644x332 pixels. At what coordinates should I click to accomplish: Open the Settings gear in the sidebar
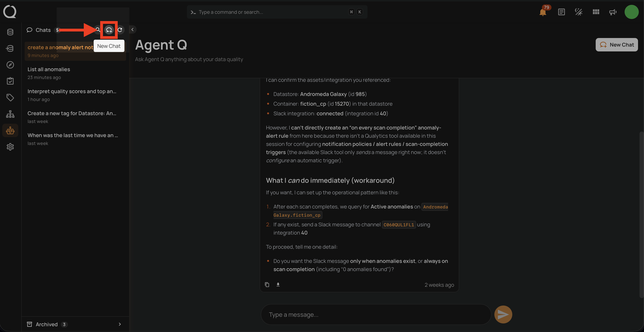pyautogui.click(x=10, y=147)
